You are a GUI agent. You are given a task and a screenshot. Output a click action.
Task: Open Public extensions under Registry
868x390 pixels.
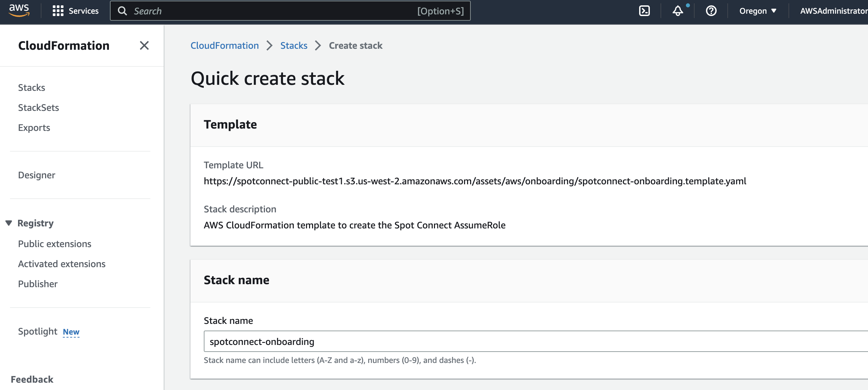pyautogui.click(x=54, y=243)
